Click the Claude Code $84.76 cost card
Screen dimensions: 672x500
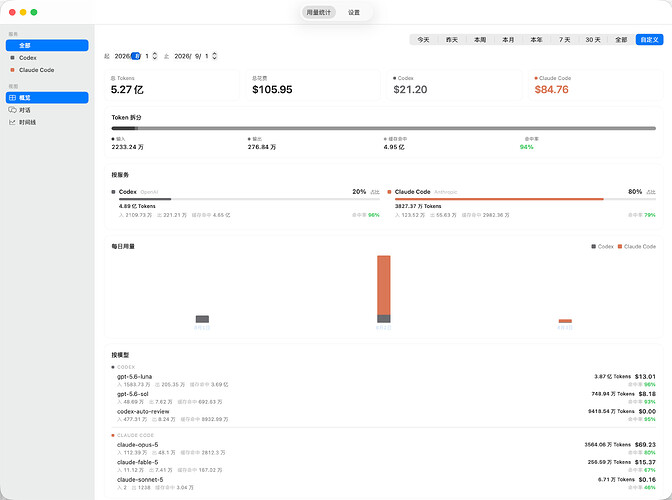click(596, 85)
